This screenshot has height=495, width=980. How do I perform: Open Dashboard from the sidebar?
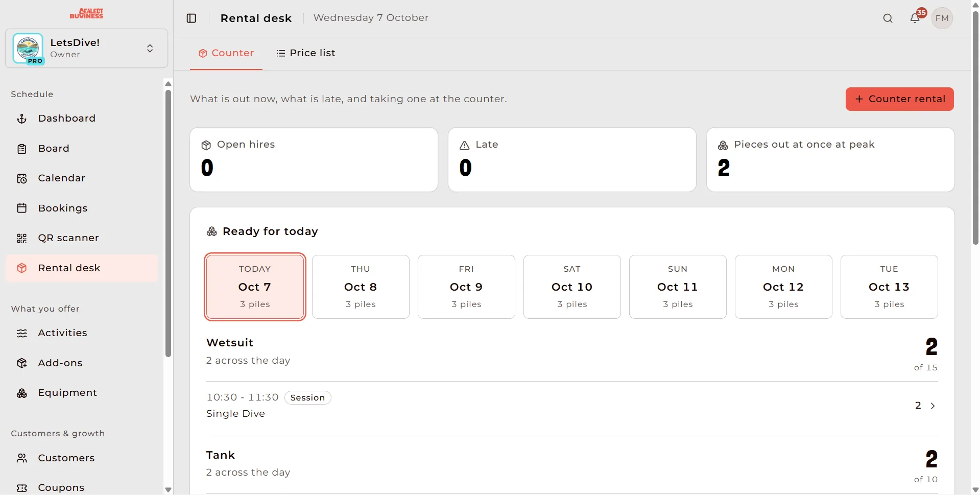[82, 119]
